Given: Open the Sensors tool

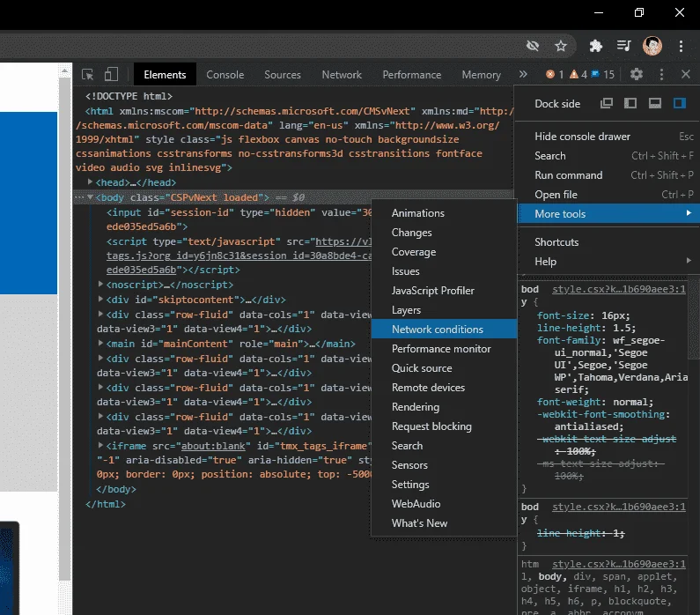Looking at the screenshot, I should pos(444,465).
